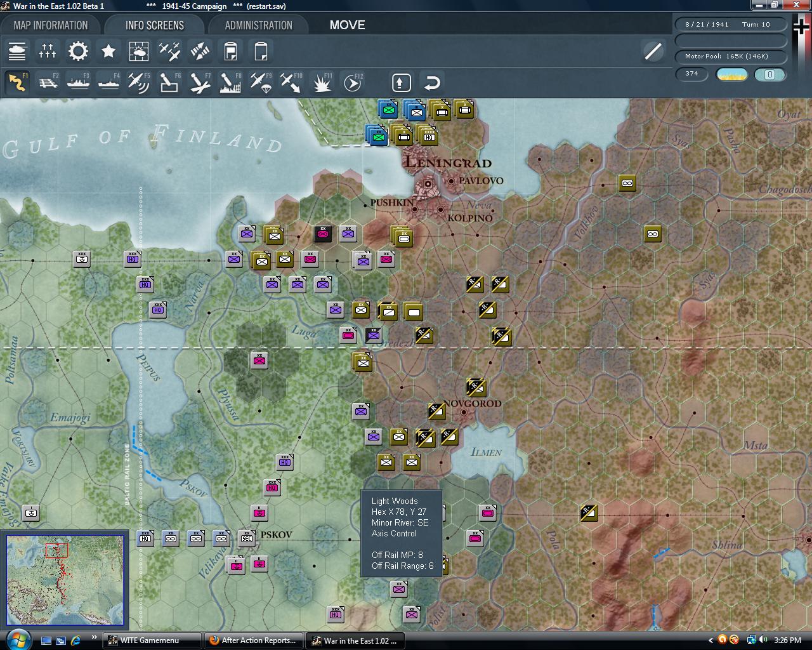Select F6 Bomb Unit mode
The width and height of the screenshot is (812, 650).
click(x=169, y=83)
